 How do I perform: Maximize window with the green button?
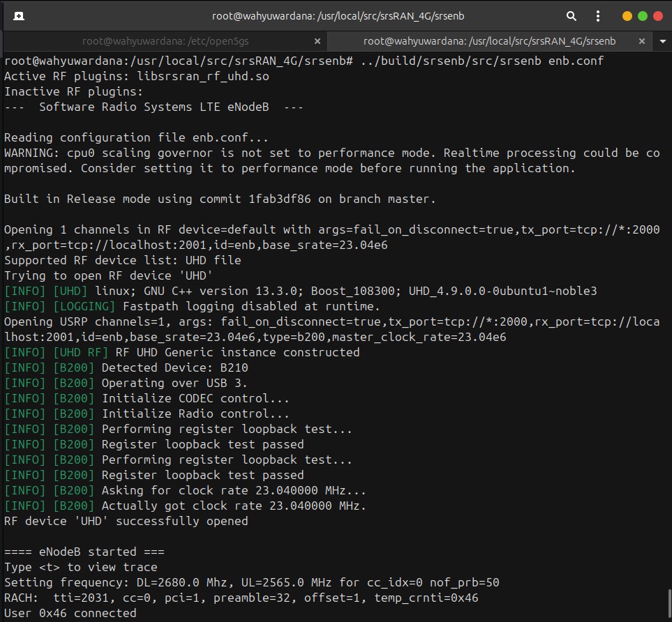[643, 16]
